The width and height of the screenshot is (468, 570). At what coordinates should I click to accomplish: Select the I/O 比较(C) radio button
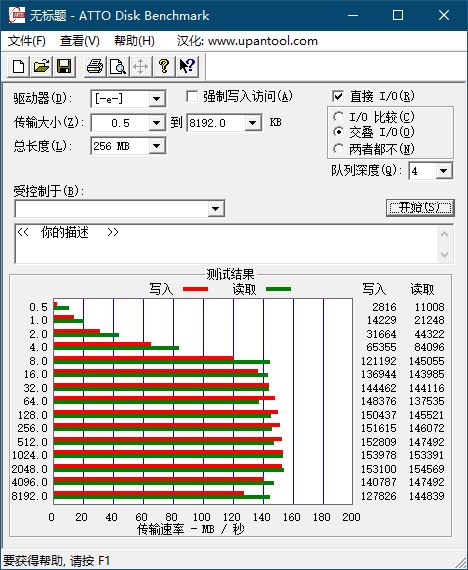click(x=338, y=117)
